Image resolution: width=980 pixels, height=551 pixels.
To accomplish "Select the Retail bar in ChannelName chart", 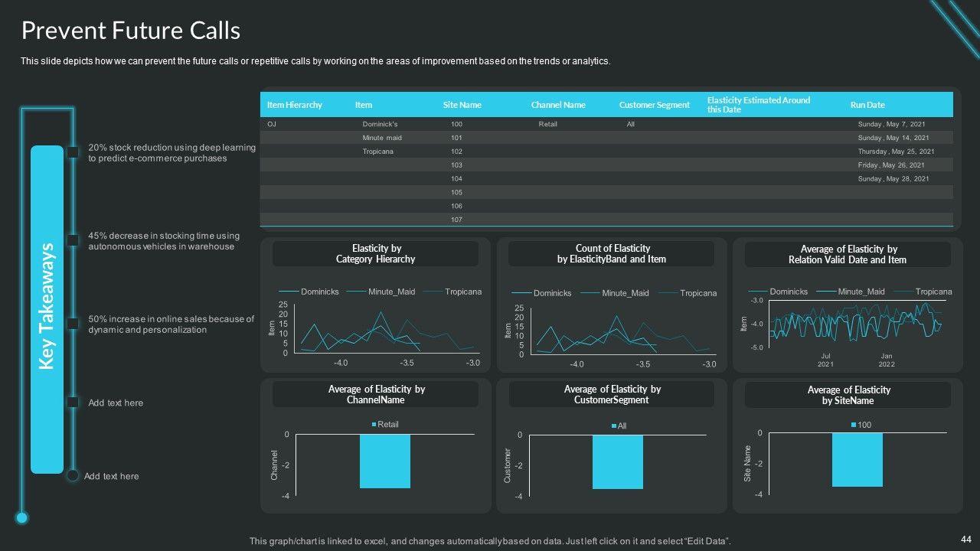I will (x=384, y=461).
